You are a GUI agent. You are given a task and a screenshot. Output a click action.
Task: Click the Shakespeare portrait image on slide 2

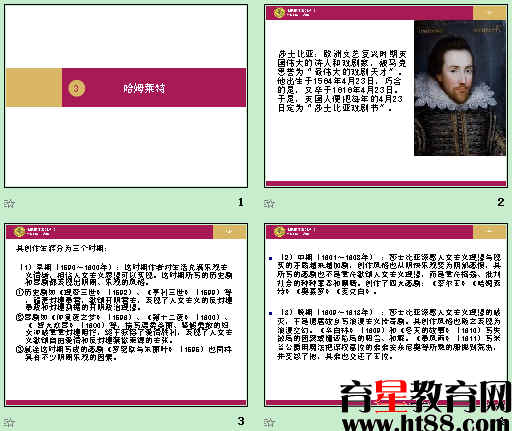(x=460, y=88)
